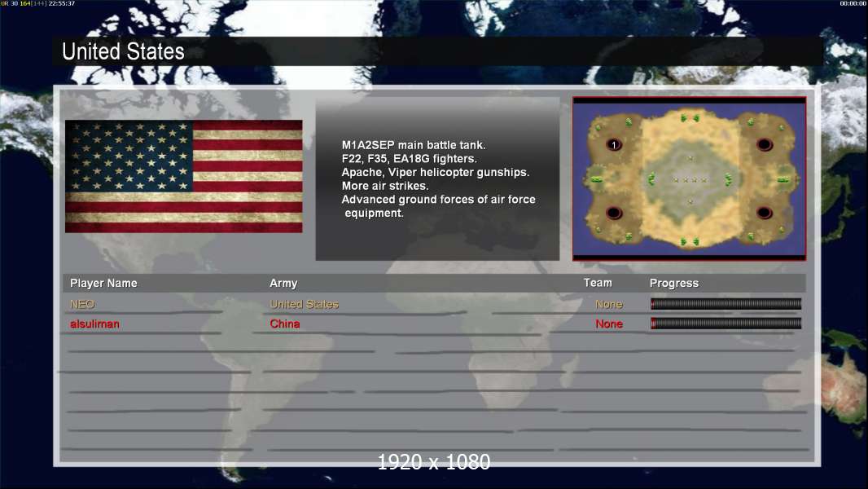Click the Apache, Viper helicopter gunships line
The image size is (868, 489).
click(x=435, y=172)
